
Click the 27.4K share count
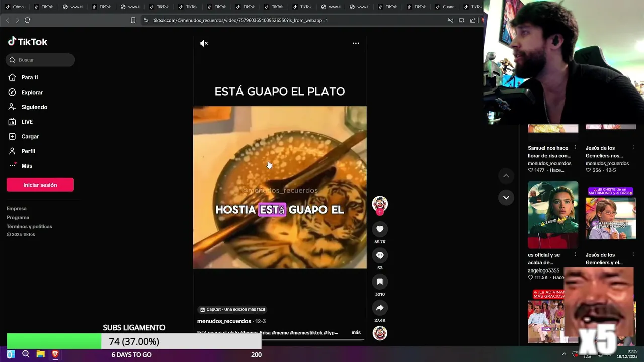point(380,320)
